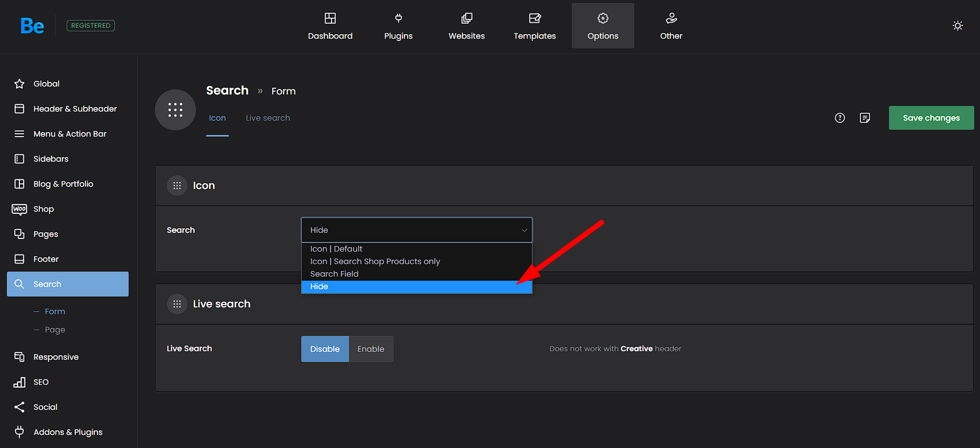Image resolution: width=980 pixels, height=448 pixels.
Task: Click the Pages icon
Action: point(19,234)
